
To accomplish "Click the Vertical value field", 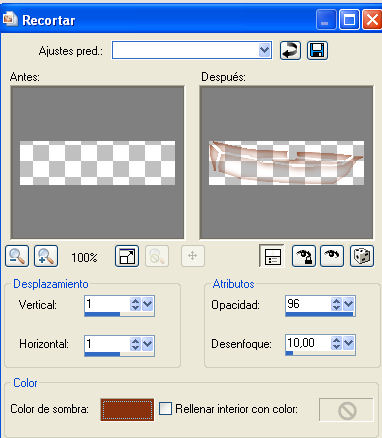I will 107,304.
